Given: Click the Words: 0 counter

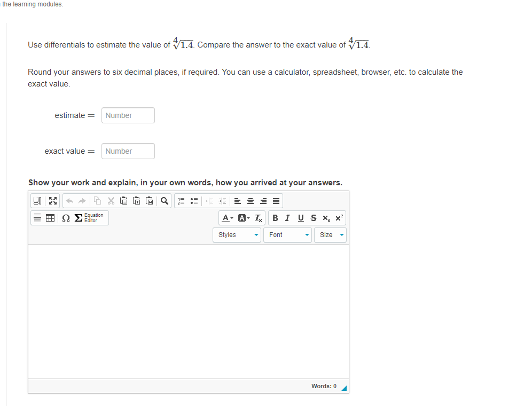Looking at the screenshot, I should pos(324,386).
